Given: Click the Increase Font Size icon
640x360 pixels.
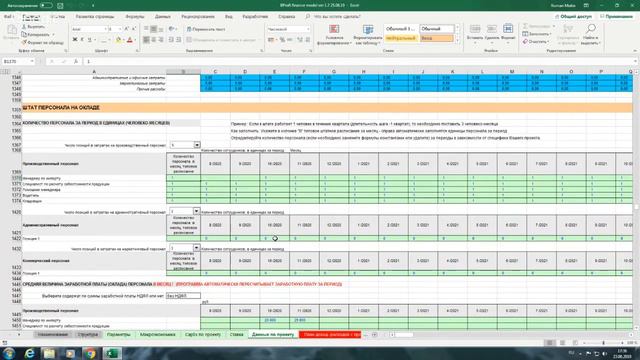Looking at the screenshot, I should [126, 29].
